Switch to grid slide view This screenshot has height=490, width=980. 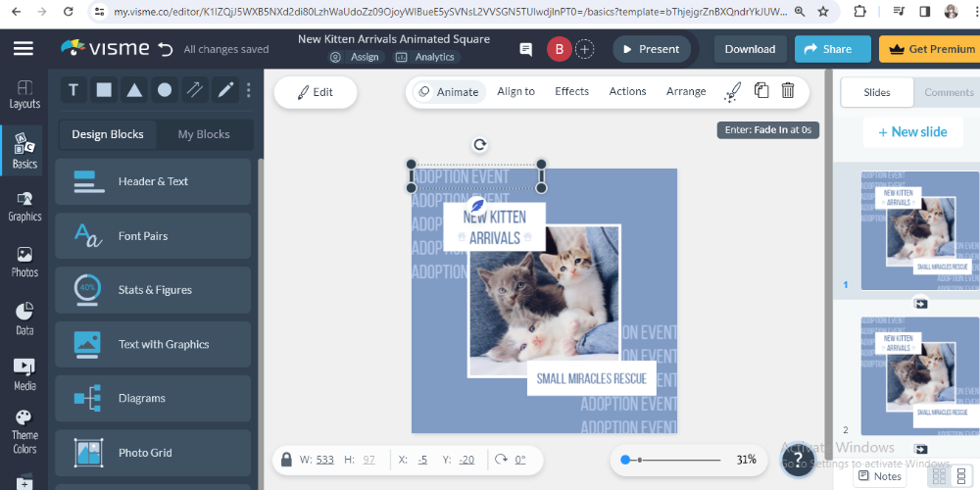938,476
